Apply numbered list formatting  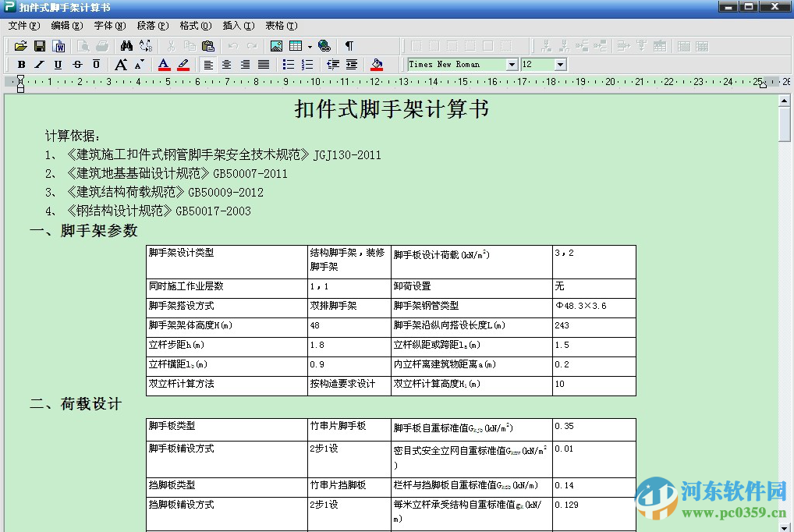pyautogui.click(x=305, y=64)
